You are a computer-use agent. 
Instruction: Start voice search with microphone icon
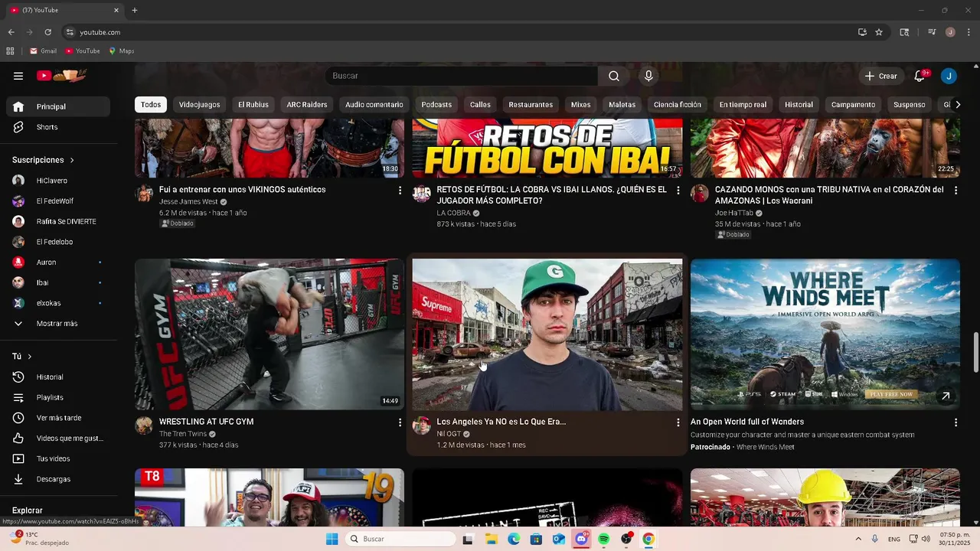tap(648, 76)
